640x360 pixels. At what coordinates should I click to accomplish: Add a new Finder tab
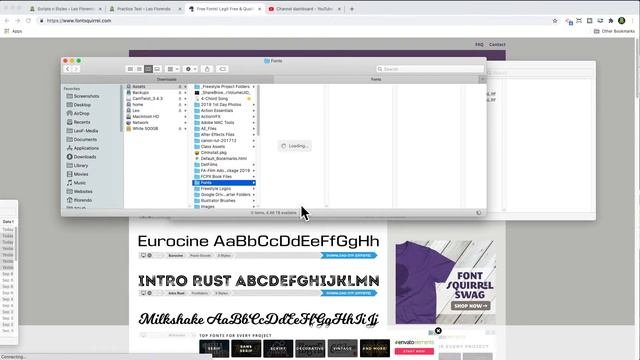coord(482,79)
